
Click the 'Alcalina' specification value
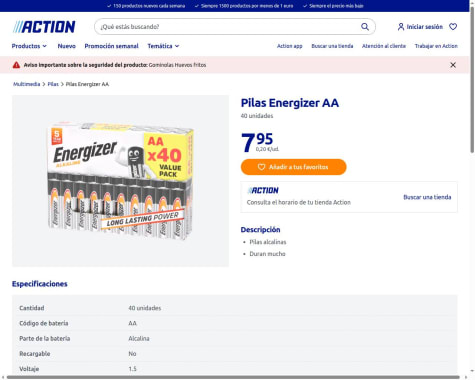139,338
